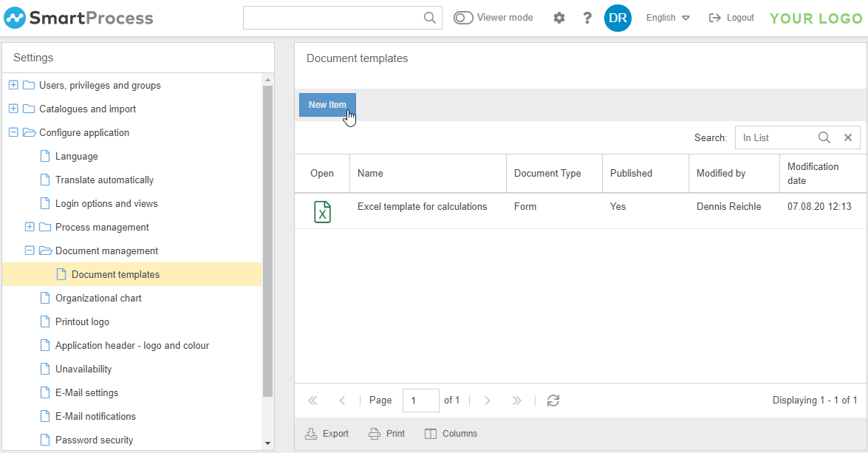Open DR user avatar
The width and height of the screenshot is (868, 453).
[618, 18]
